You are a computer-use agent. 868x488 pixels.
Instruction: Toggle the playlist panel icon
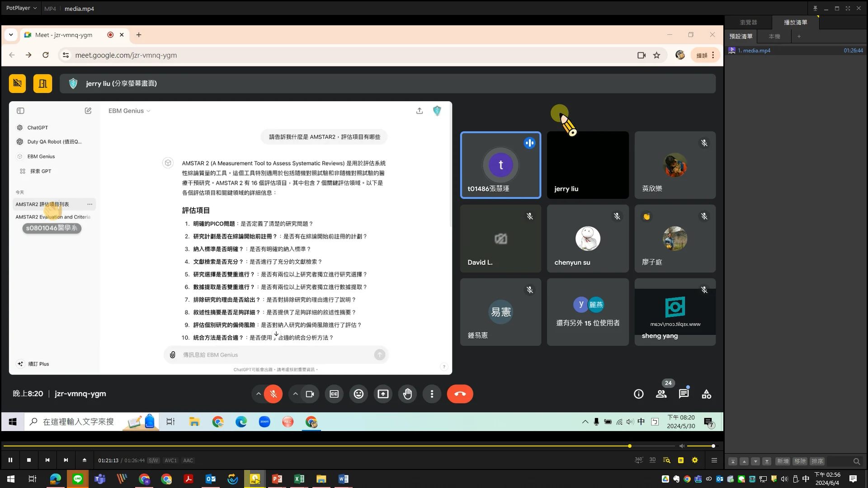681,460
